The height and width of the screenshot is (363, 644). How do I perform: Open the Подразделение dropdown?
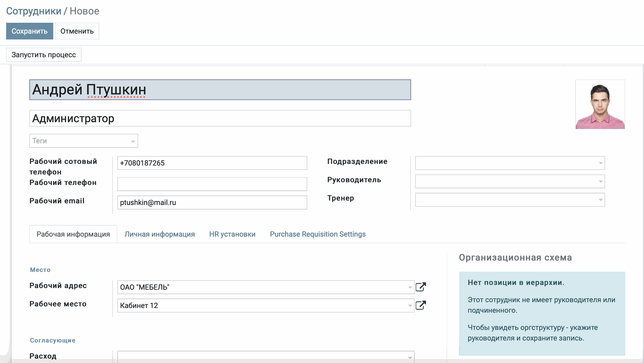click(x=600, y=163)
